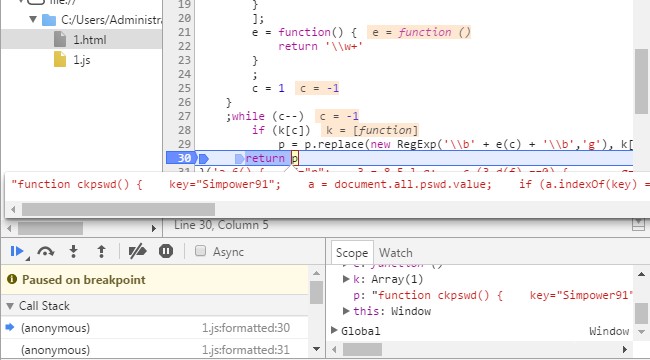
Task: Click the tooltip horizontal scrollbar thumb
Action: [x=118, y=209]
